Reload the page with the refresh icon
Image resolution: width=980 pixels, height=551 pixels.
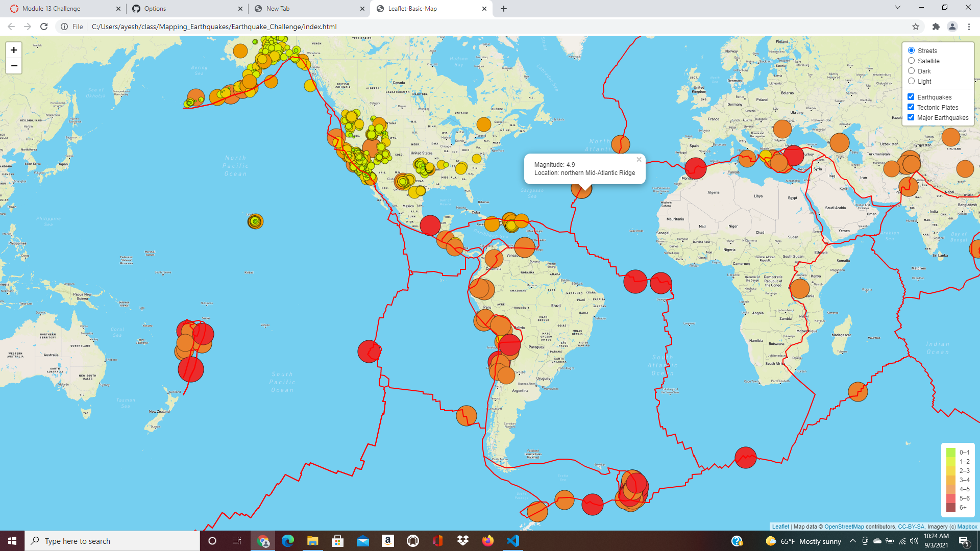coord(43,27)
